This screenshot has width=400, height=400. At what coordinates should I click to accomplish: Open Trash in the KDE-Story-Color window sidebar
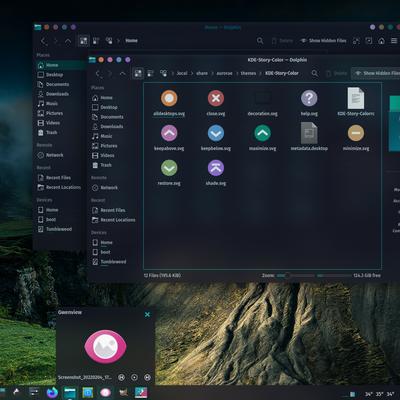(x=102, y=165)
